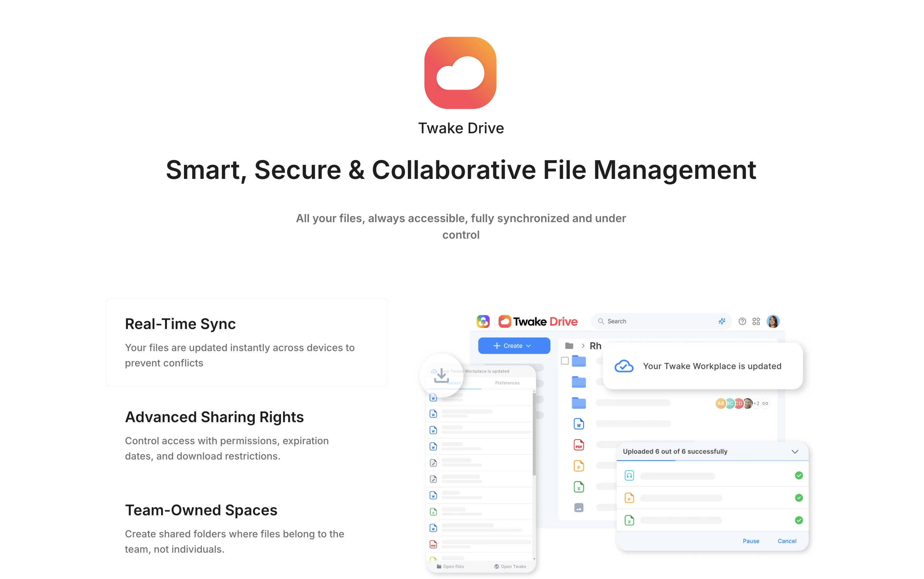Click the gray folder icon in the breadcrumb
924x579 pixels.
coord(569,346)
